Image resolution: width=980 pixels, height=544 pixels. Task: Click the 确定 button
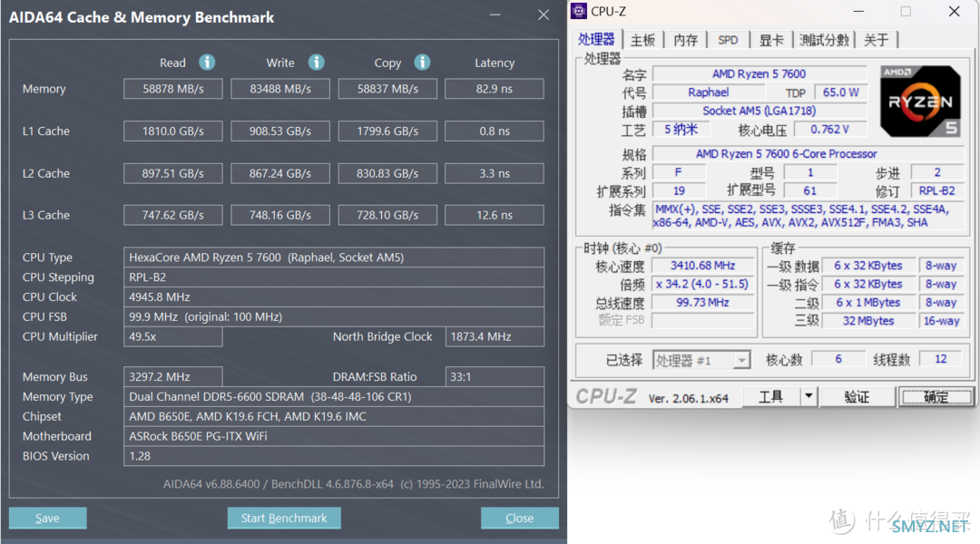pos(936,396)
